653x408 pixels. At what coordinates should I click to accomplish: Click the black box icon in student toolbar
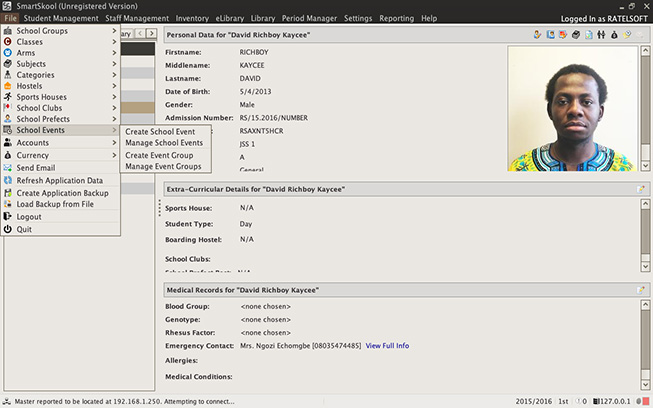tap(575, 35)
